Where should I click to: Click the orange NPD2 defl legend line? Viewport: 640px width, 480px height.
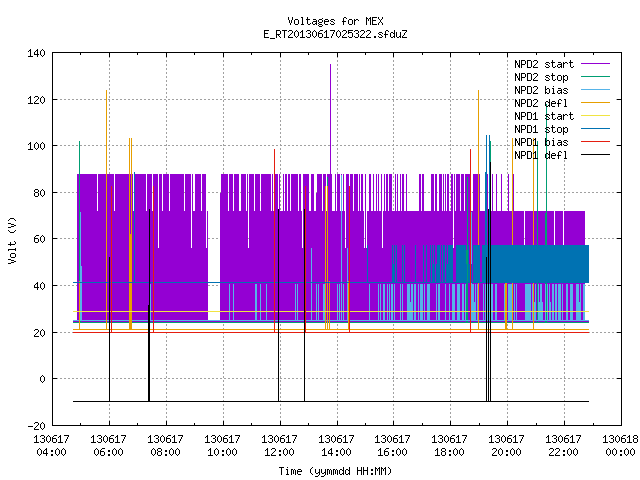[x=596, y=102]
